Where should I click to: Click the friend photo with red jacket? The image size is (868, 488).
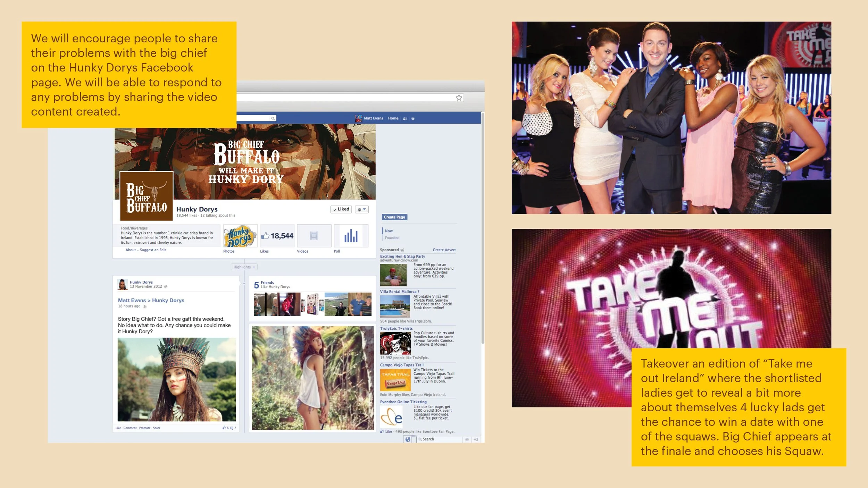289,304
